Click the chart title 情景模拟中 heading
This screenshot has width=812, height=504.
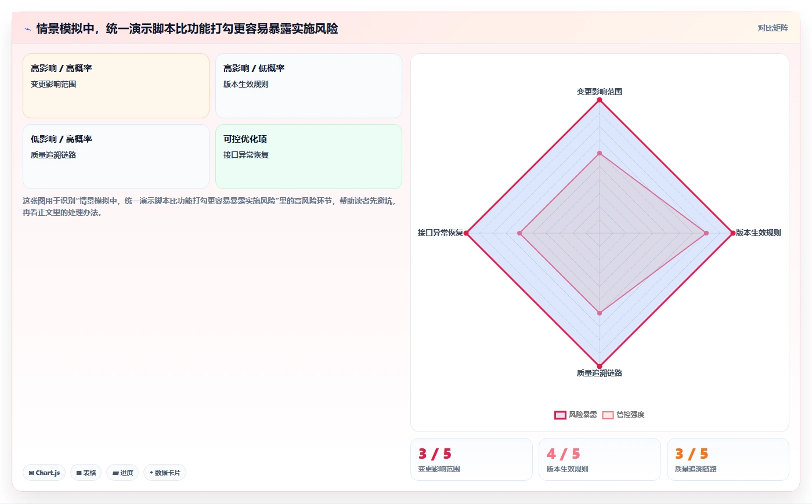(x=187, y=28)
